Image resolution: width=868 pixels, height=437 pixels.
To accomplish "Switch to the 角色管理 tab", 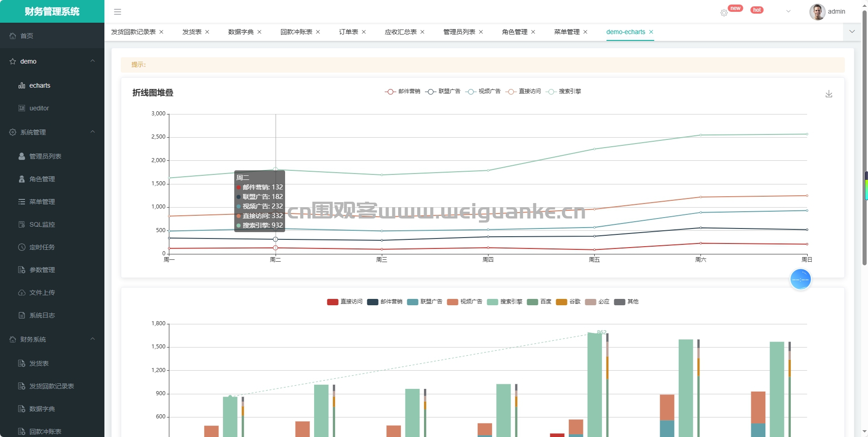I will click(x=515, y=32).
